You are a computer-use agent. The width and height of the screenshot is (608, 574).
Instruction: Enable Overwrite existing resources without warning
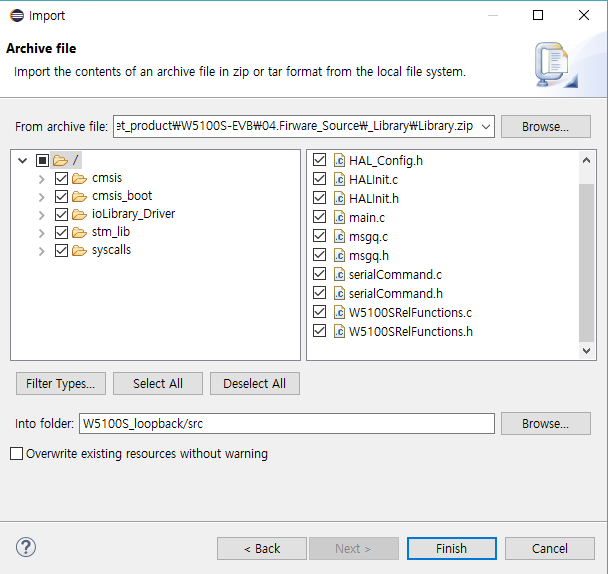16,453
